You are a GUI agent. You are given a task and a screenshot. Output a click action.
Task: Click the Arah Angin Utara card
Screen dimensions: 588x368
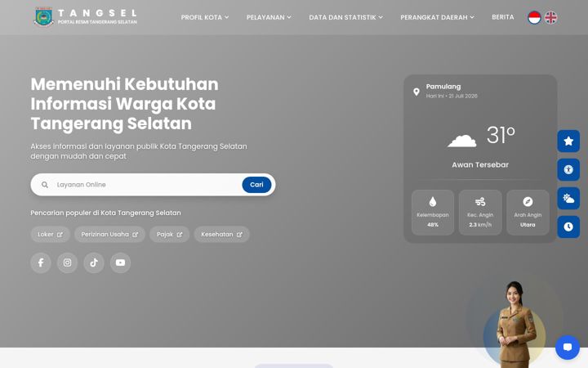(528, 213)
